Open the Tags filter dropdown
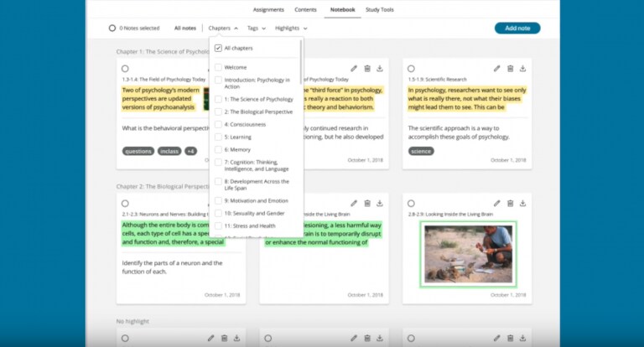 [256, 28]
